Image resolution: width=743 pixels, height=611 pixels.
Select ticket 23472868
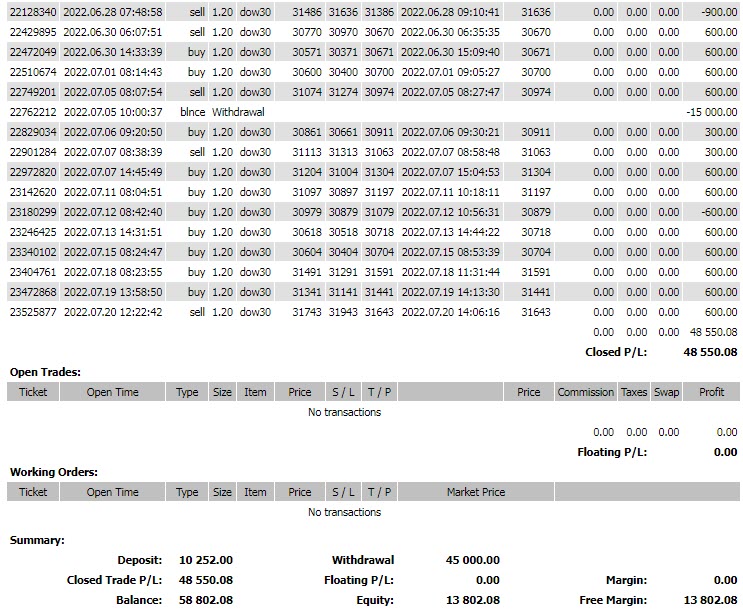pyautogui.click(x=33, y=292)
